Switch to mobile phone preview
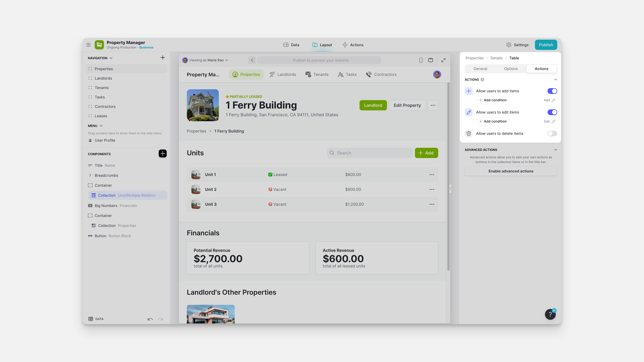 click(x=421, y=60)
